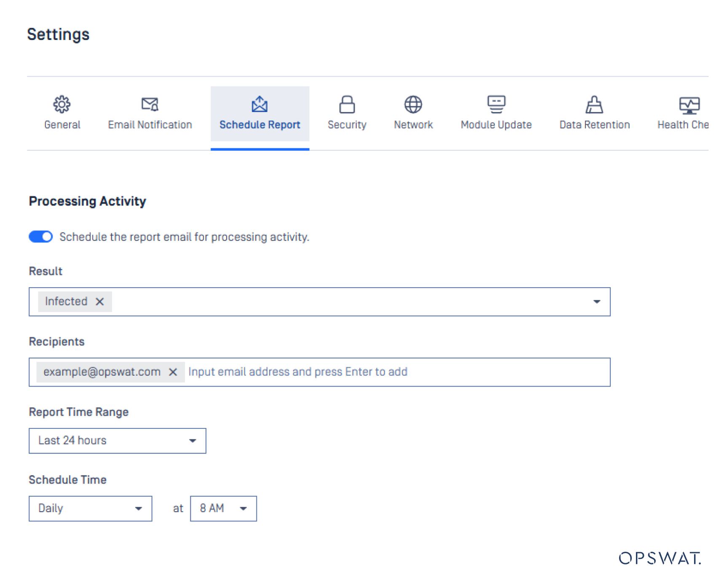Screen dimensions: 721x588
Task: Open the Daily schedule frequency dropdown
Action: (90, 508)
